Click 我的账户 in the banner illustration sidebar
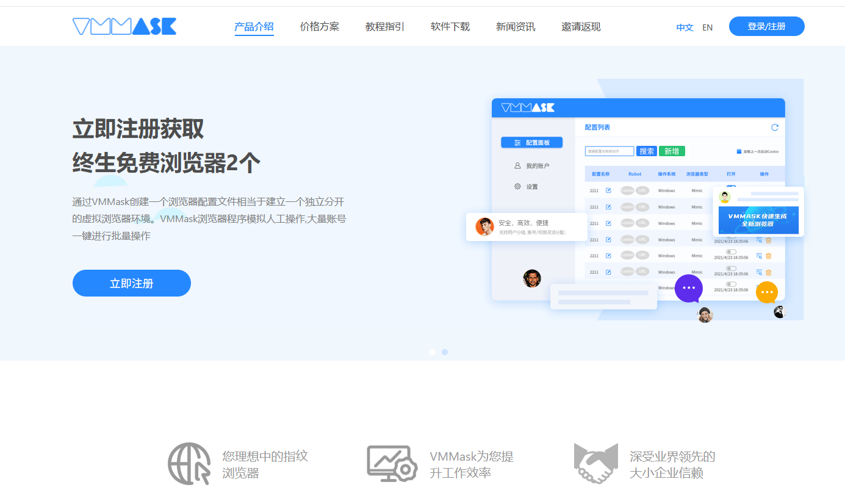This screenshot has height=504, width=845. pyautogui.click(x=531, y=166)
